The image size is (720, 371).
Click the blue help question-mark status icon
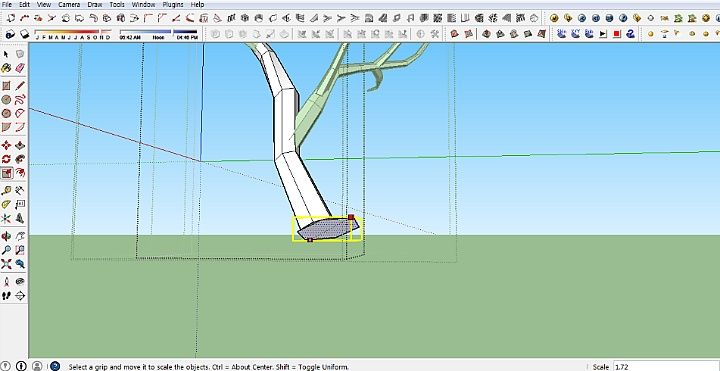coord(55,366)
